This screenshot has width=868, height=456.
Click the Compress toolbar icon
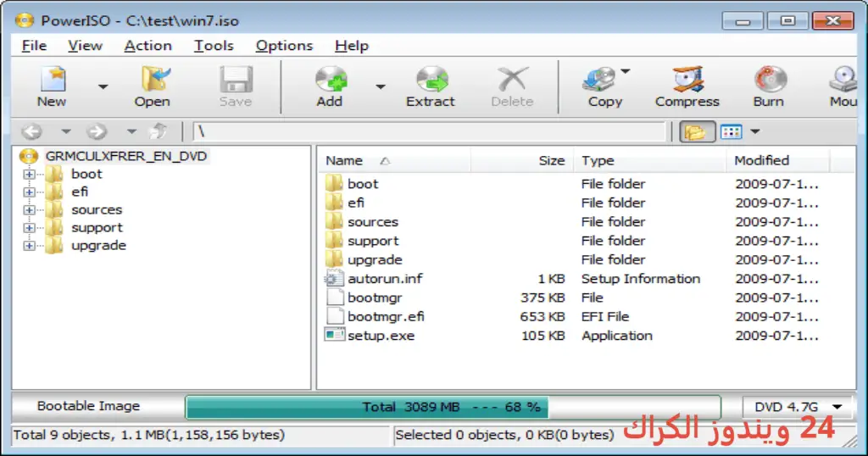point(688,79)
